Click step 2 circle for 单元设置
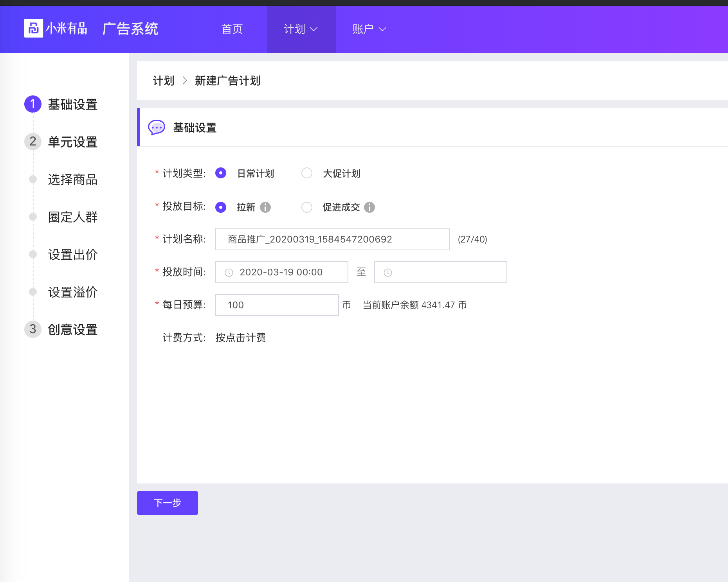The width and height of the screenshot is (728, 582). 33,142
